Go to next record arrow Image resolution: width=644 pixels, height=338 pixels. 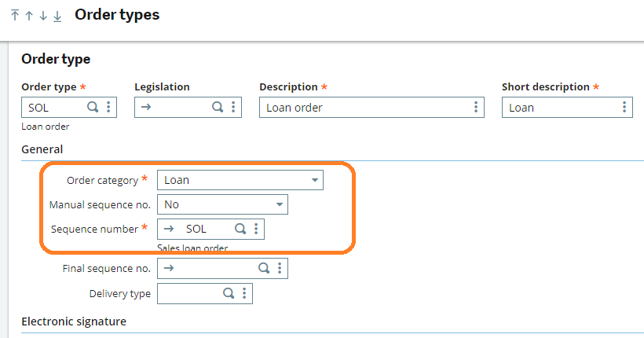[43, 16]
